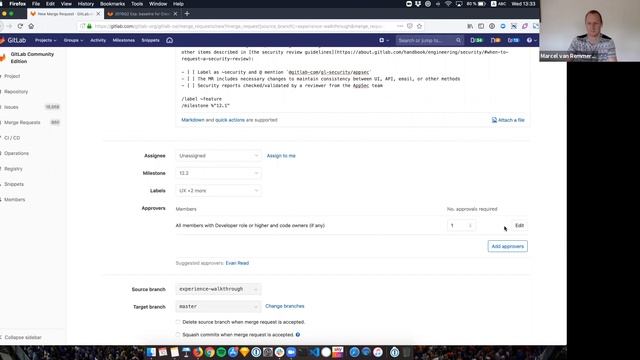Go to Activity in the top navbar
This screenshot has height=360, width=640.
click(98, 40)
